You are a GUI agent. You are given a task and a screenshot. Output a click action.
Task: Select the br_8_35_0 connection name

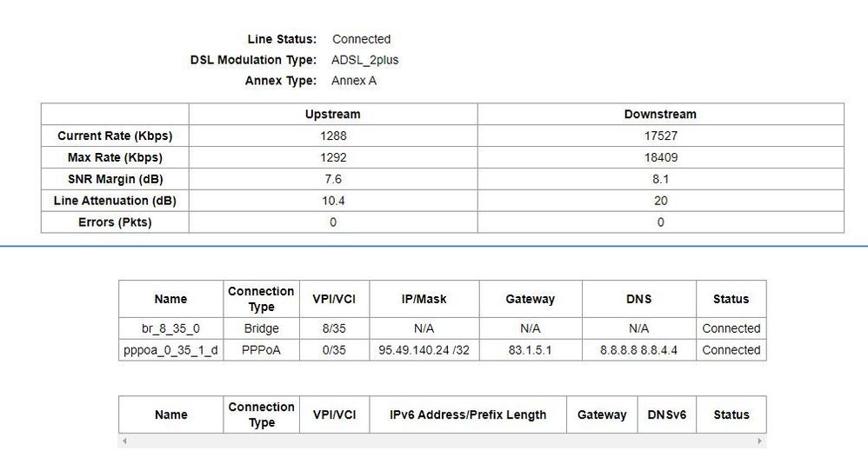[170, 328]
